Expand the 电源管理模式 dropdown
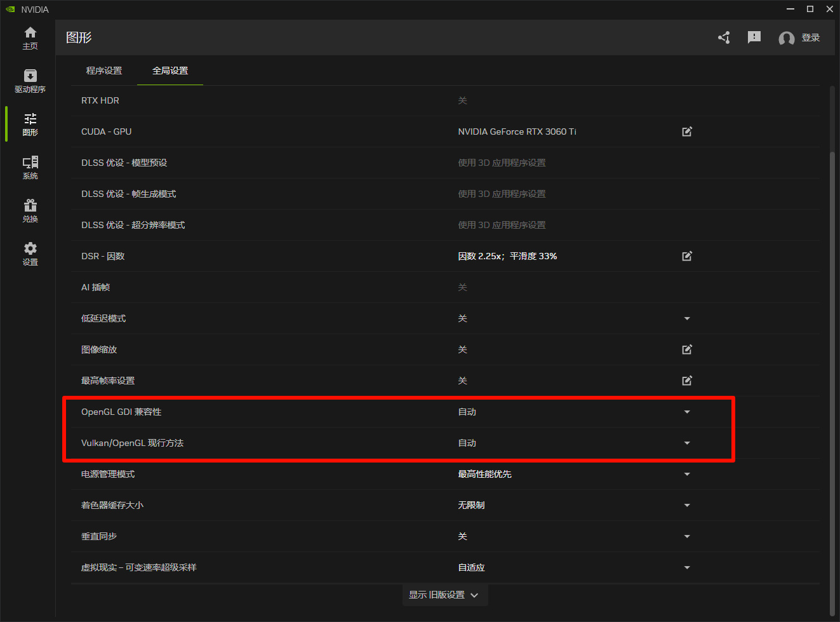840x622 pixels. [x=687, y=474]
